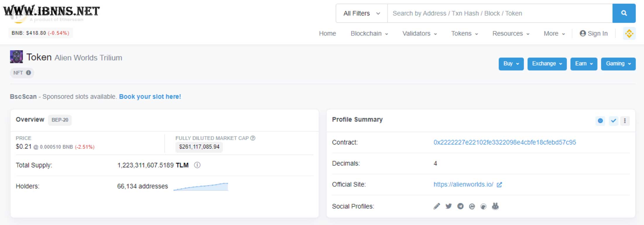Click the $261,117,085.94 market cap value
This screenshot has width=644, height=225.
199,147
